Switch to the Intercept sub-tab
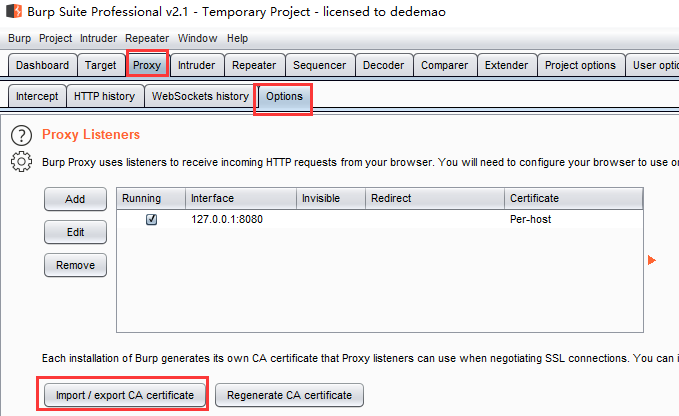The height and width of the screenshot is (416, 679). [37, 96]
